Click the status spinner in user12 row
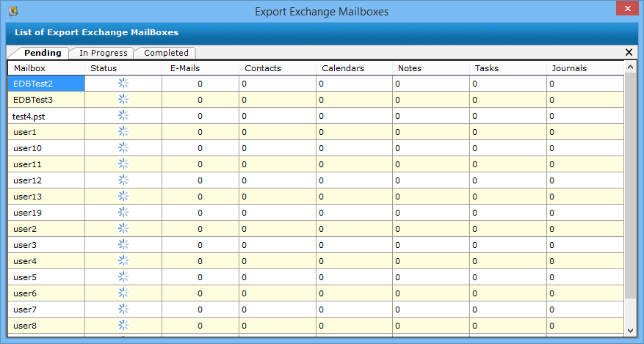This screenshot has width=644, height=344. pos(123,180)
